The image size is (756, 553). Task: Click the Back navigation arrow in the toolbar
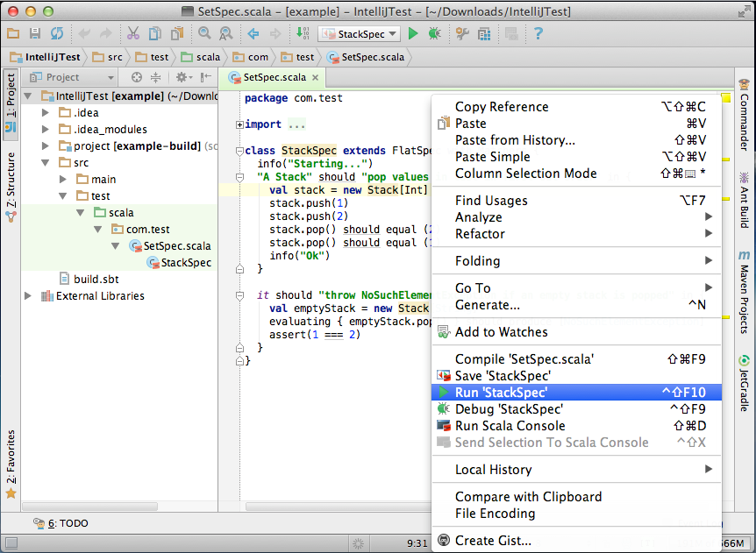pos(255,33)
